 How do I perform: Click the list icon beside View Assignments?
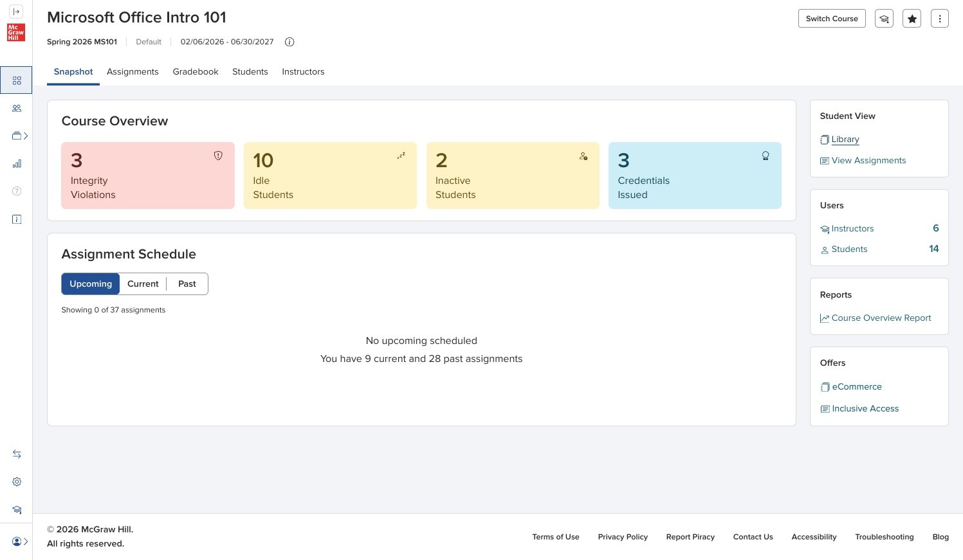[x=825, y=161]
